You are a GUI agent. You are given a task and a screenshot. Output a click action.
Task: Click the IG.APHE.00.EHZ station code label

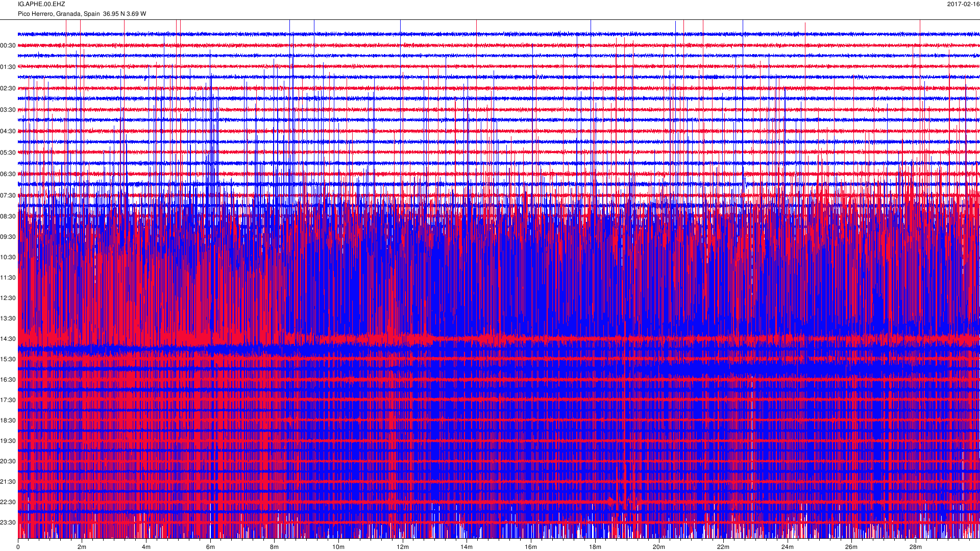pyautogui.click(x=41, y=4)
